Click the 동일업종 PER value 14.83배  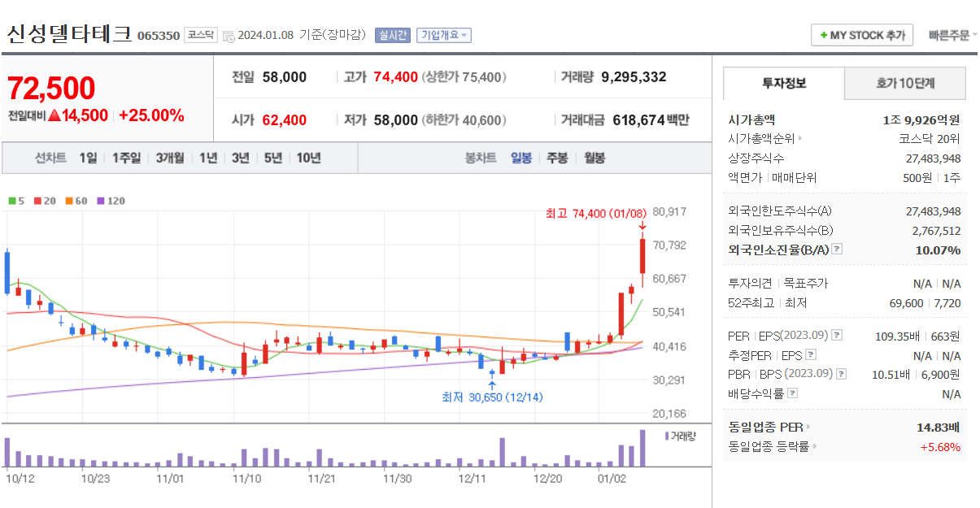[939, 427]
